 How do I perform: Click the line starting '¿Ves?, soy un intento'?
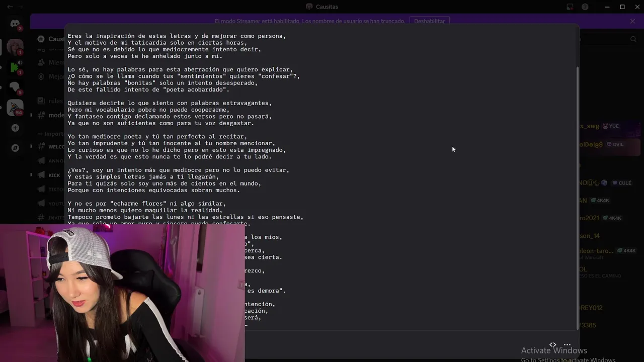pos(179,170)
